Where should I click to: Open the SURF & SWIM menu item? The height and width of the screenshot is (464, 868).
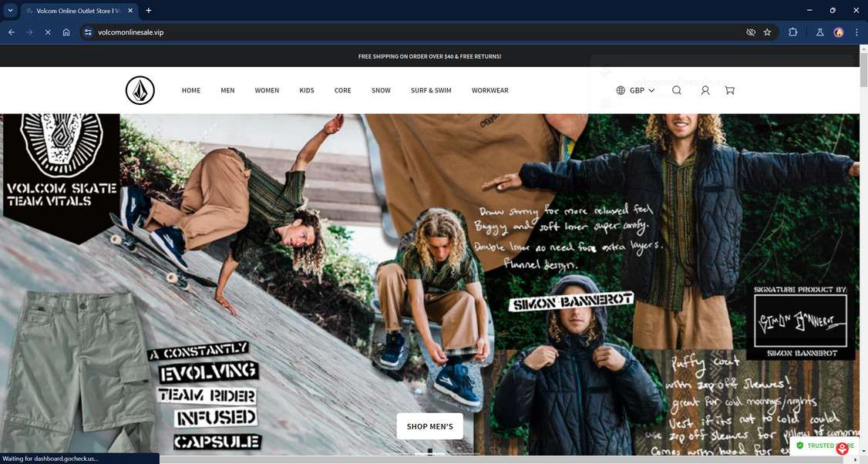point(431,90)
